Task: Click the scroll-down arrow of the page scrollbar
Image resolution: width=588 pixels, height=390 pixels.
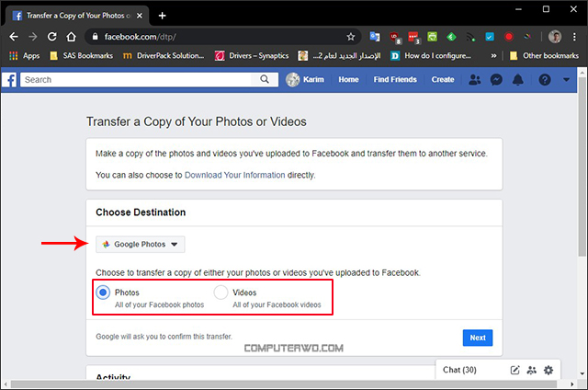Action: point(582,373)
